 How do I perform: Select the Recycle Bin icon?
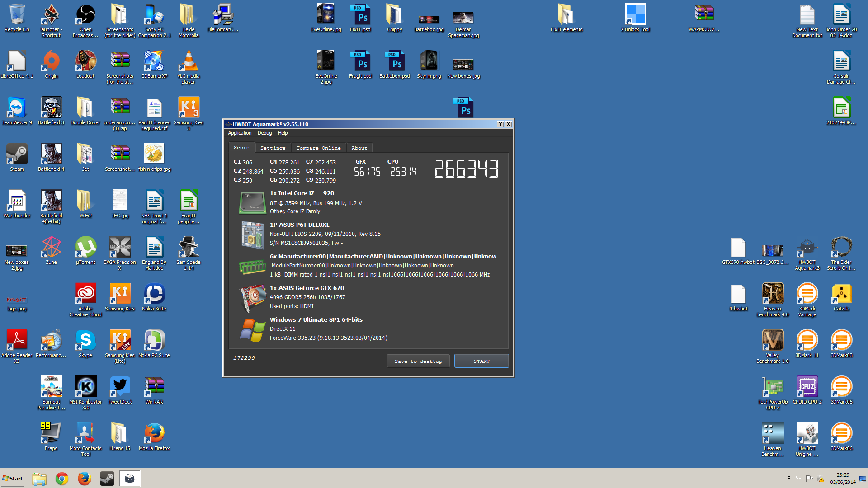point(17,18)
